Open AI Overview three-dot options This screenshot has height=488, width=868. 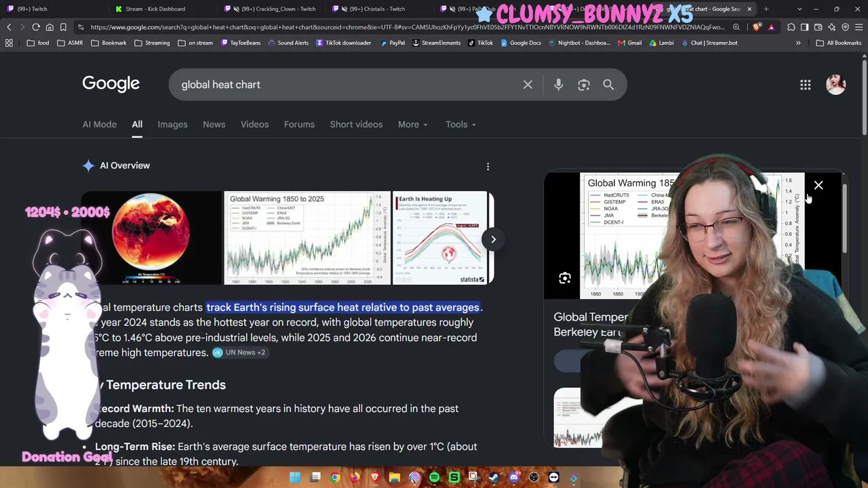click(488, 166)
